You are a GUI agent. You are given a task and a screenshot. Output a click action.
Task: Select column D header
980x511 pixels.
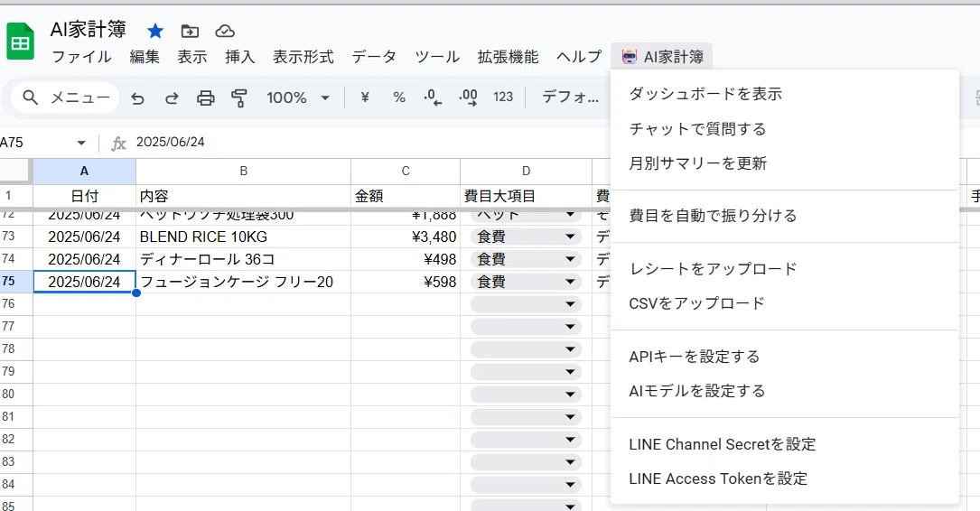pyautogui.click(x=527, y=172)
